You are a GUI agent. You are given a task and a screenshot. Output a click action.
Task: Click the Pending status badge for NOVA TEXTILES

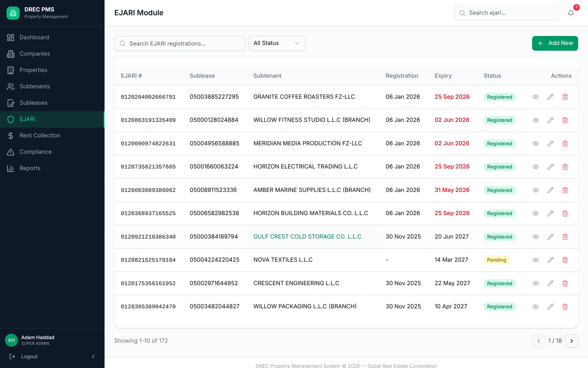(496, 260)
